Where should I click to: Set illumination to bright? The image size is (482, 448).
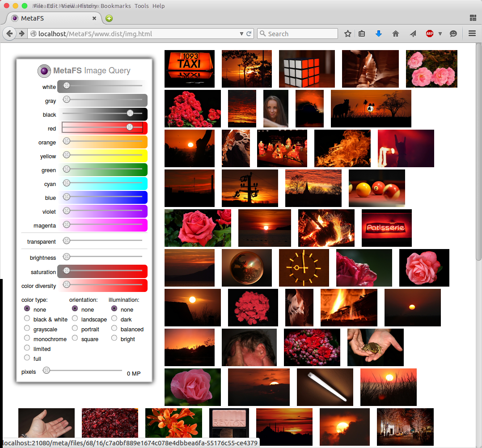point(114,338)
